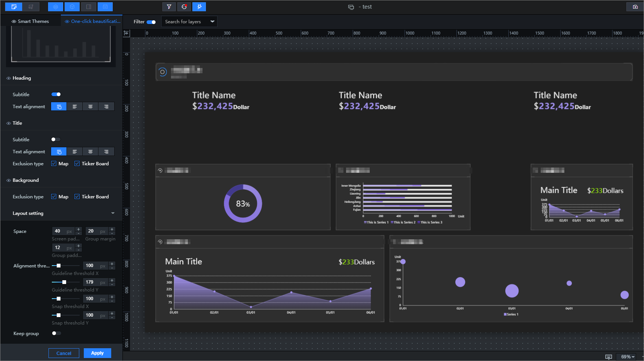This screenshot has height=361, width=644.
Task: Open the data filter funnel icon
Action: (x=169, y=7)
